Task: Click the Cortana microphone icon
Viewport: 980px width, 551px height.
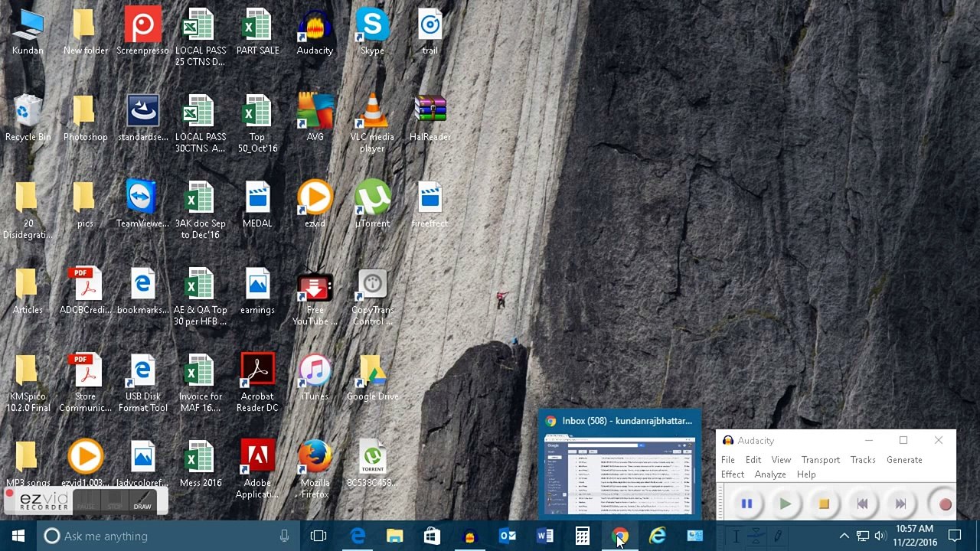Action: 284,536
